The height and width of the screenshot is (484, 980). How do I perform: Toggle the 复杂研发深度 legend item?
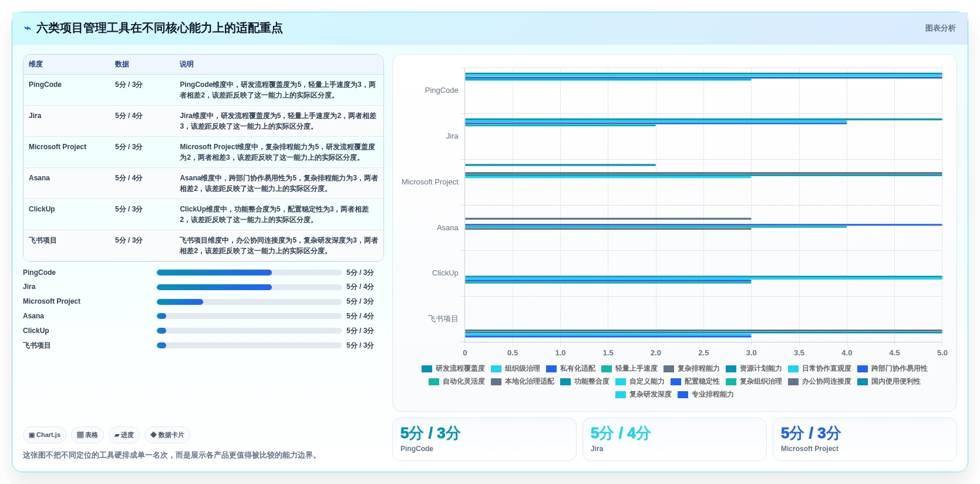tap(644, 395)
